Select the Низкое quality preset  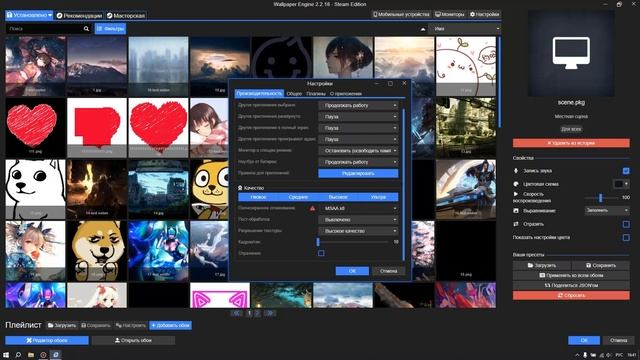tap(258, 197)
